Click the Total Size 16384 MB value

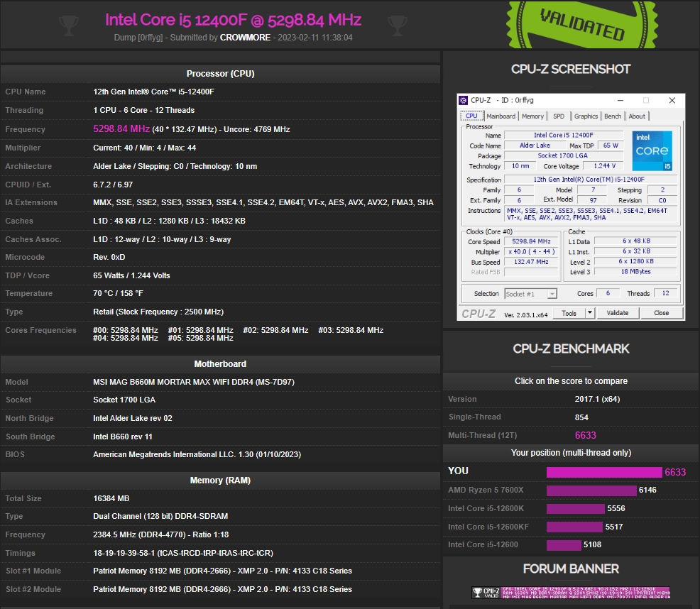pyautogui.click(x=111, y=498)
